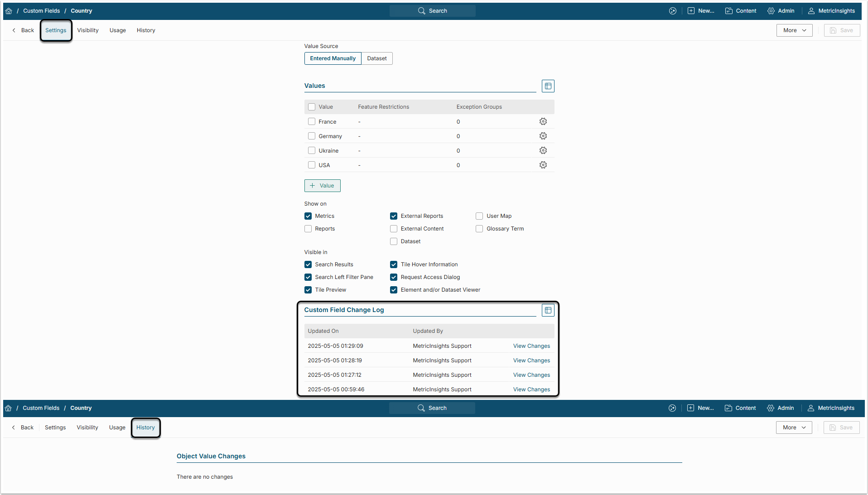Switch to the highlighted History tab
The image size is (868, 495).
(x=145, y=428)
